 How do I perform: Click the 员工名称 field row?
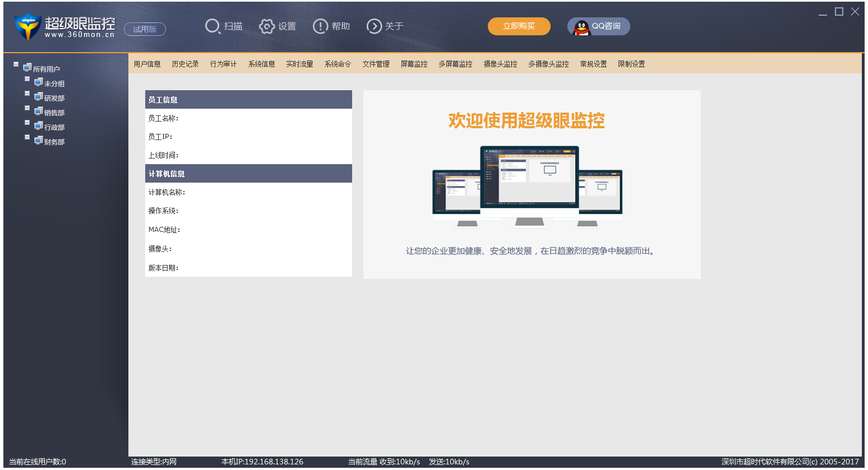[248, 118]
